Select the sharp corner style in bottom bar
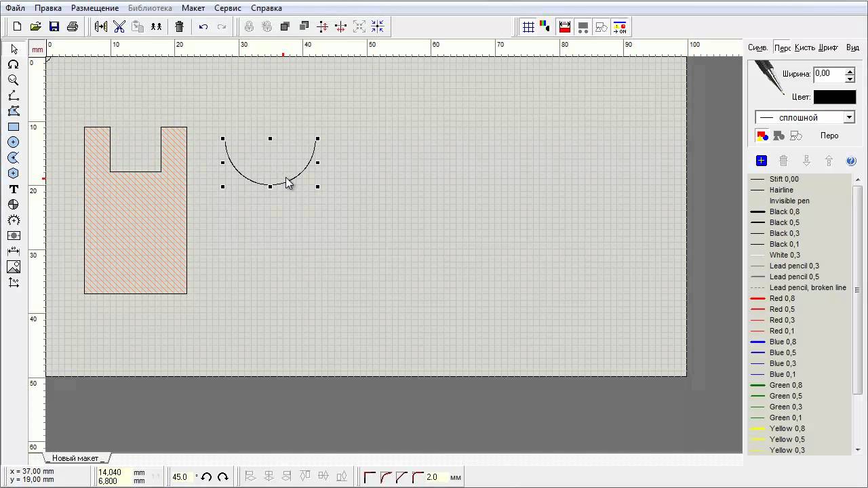This screenshot has height=488, width=868. click(370, 477)
